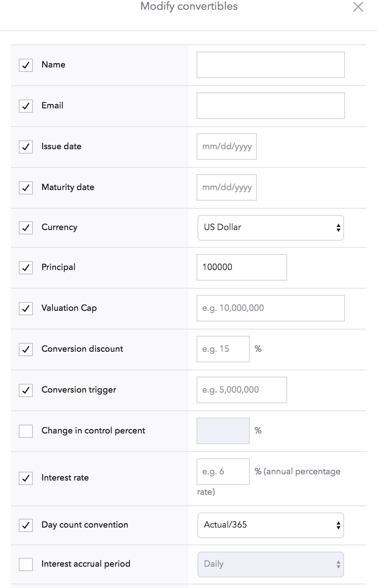Click the Name text input field

(x=270, y=65)
